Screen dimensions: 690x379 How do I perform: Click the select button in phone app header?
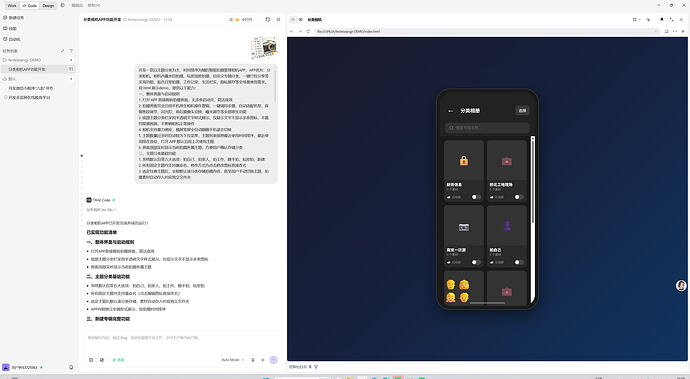[522, 110]
